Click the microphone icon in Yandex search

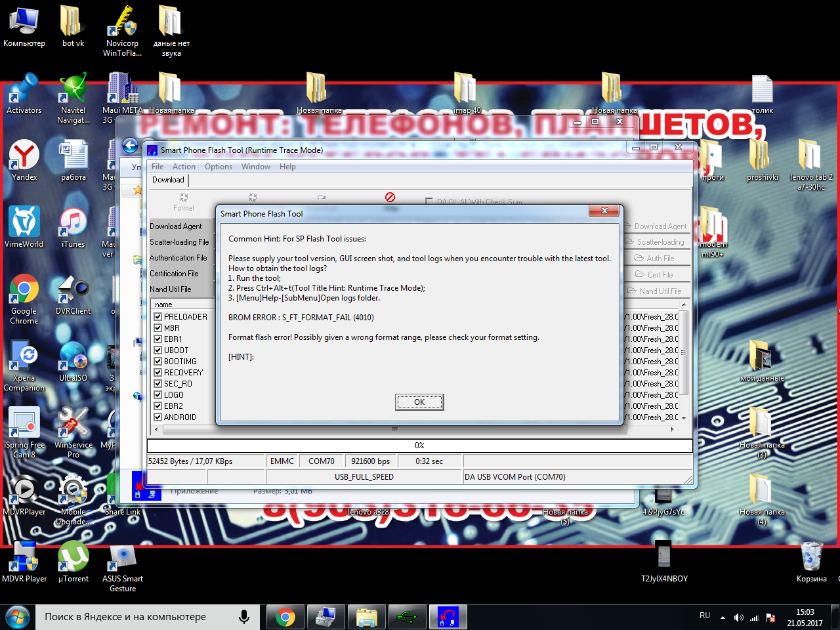pos(244,617)
